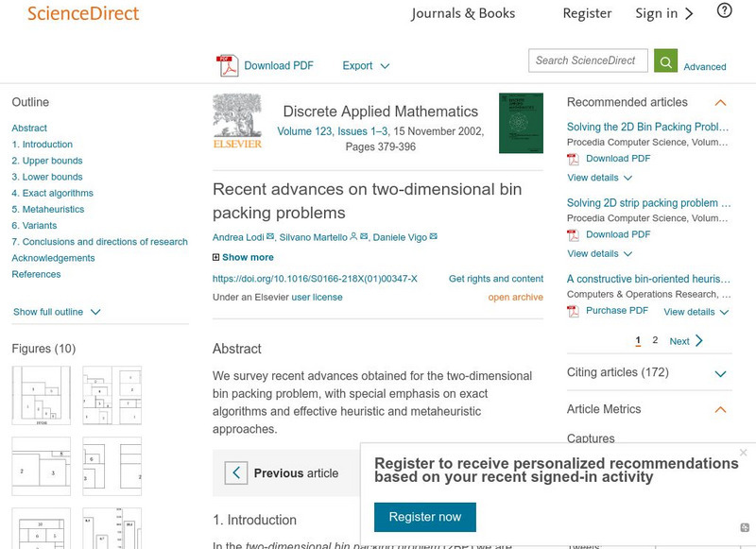This screenshot has width=756, height=549.
Task: Jump to 6. Variants in outline
Action: (x=34, y=226)
